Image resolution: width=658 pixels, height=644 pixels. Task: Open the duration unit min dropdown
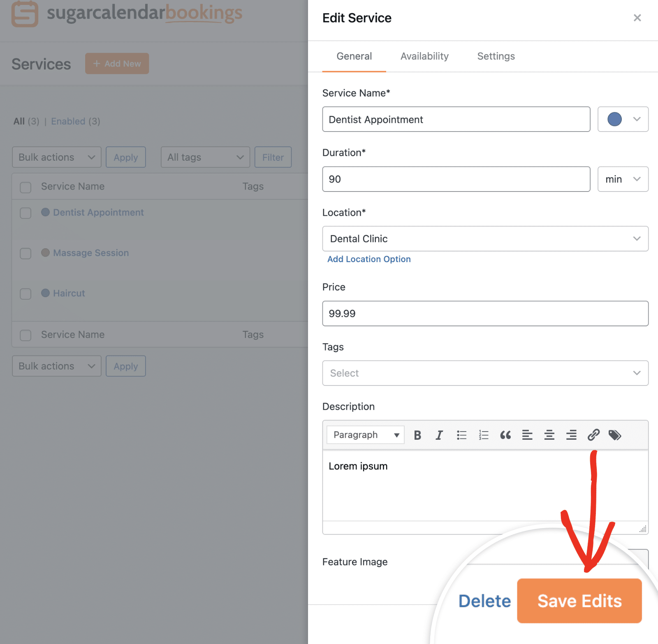click(x=623, y=179)
